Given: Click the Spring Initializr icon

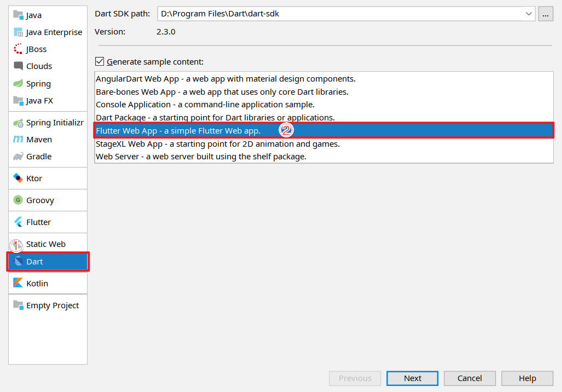Looking at the screenshot, I should pos(18,123).
